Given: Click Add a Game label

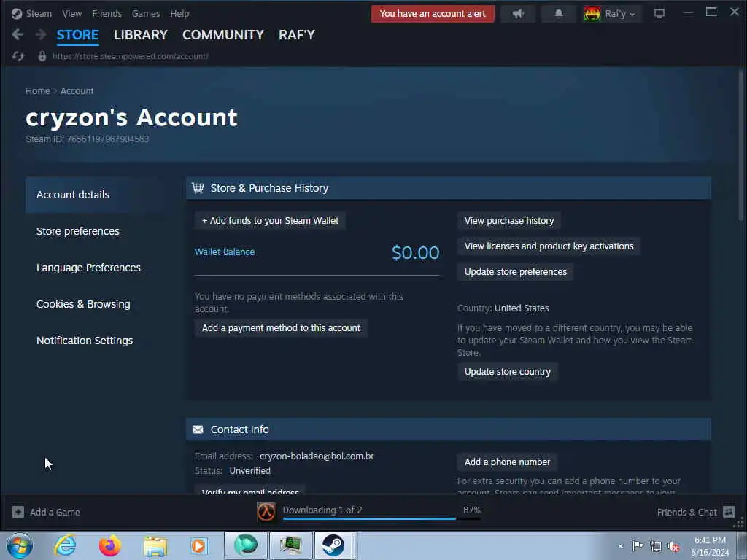Looking at the screenshot, I should tap(55, 513).
